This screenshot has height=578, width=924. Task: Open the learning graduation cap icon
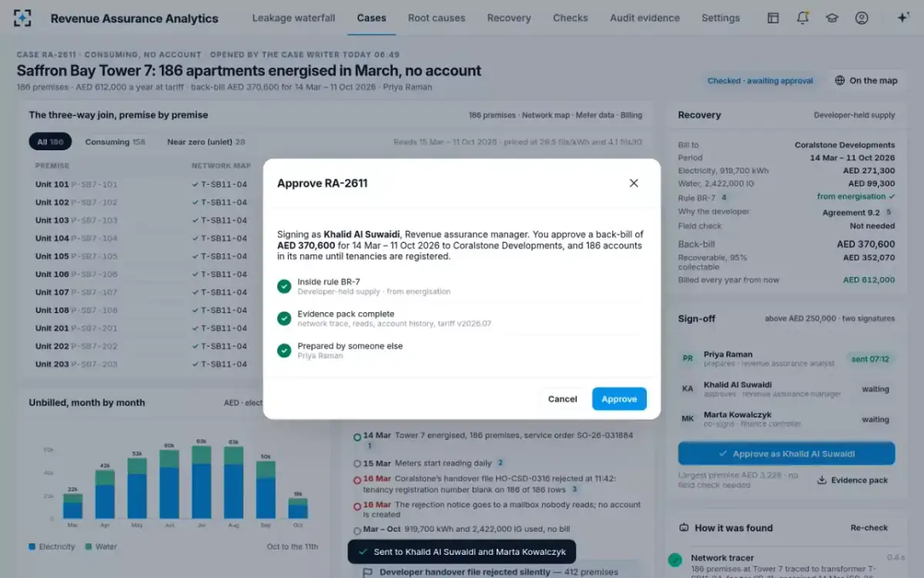(832, 18)
